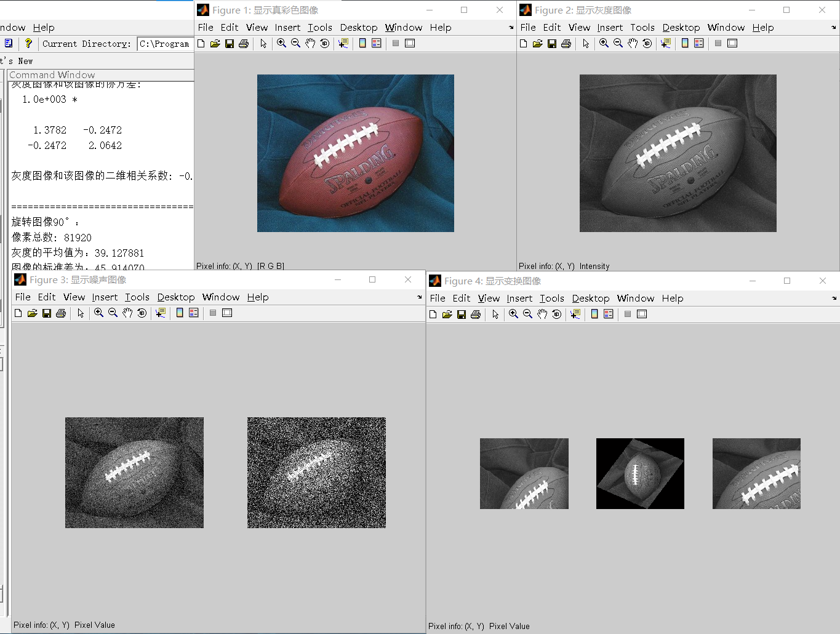Open Insert menu in Figure 1
The width and height of the screenshot is (840, 634).
(287, 28)
